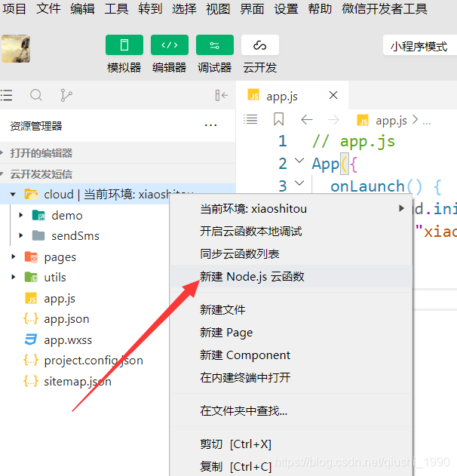Click the user avatar thumbnail
Screen dimensions: 457x476
click(16, 48)
